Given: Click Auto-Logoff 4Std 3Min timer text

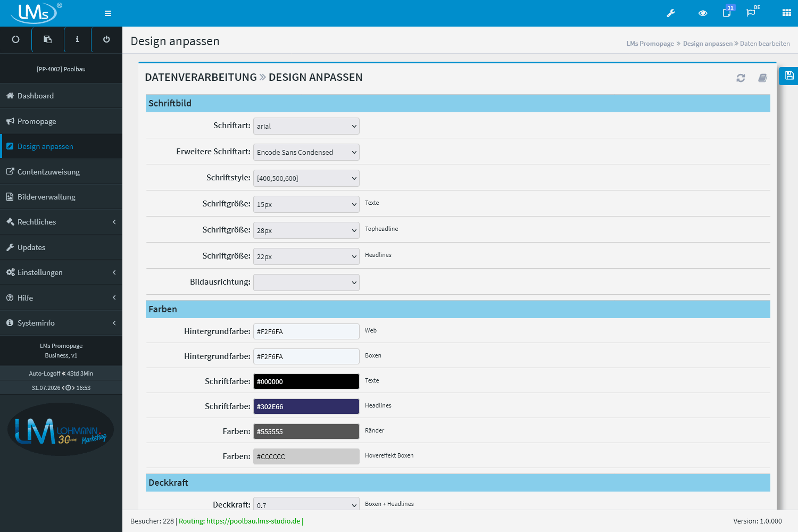Looking at the screenshot, I should point(61,373).
